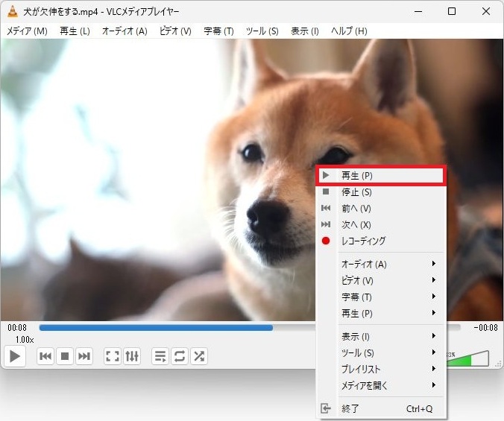Toggle fullscreen video mode button
Screen dimensions: 504x421
point(113,356)
